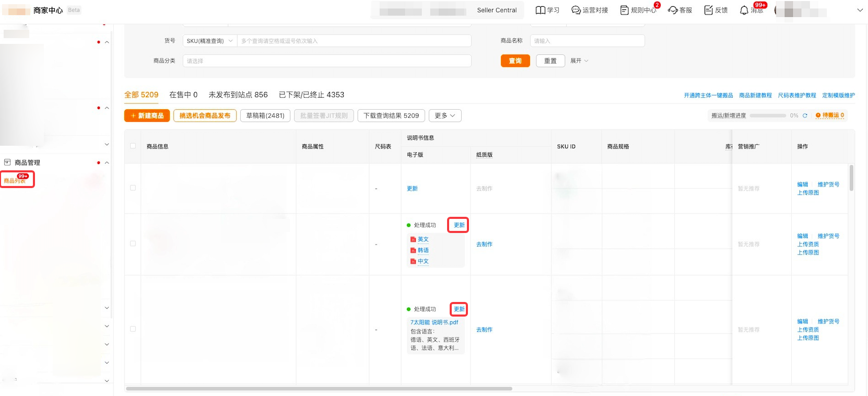Expand the 更多 actions dropdown

click(444, 115)
